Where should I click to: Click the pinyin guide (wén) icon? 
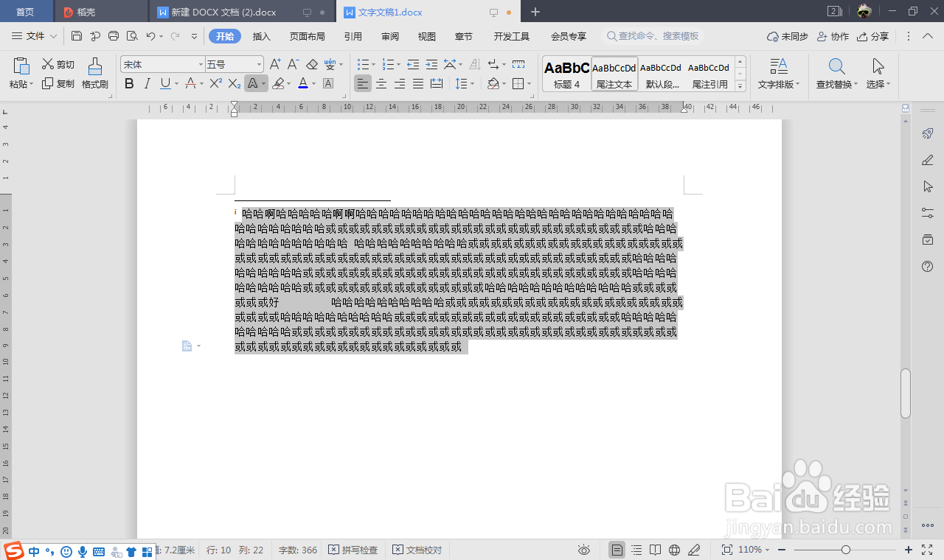point(330,64)
